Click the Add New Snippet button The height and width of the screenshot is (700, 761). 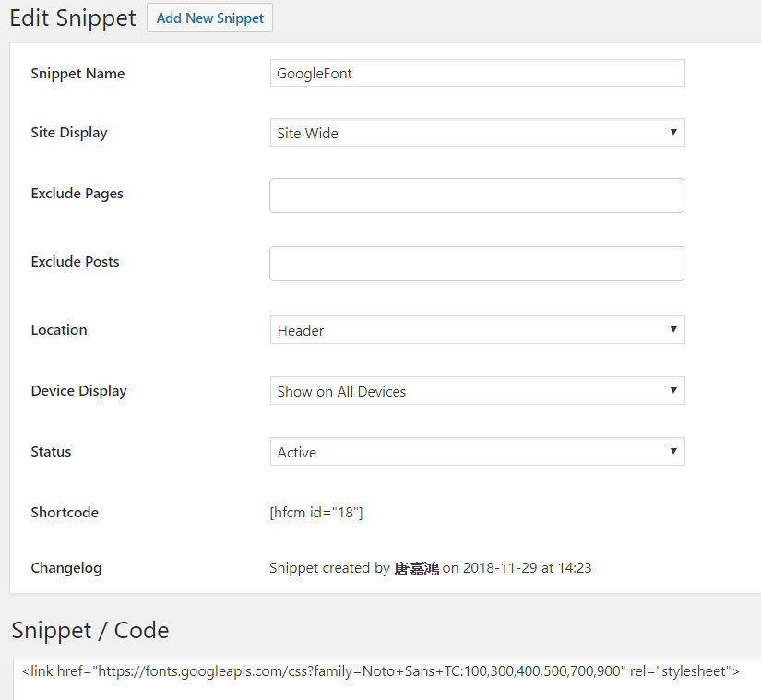[209, 18]
